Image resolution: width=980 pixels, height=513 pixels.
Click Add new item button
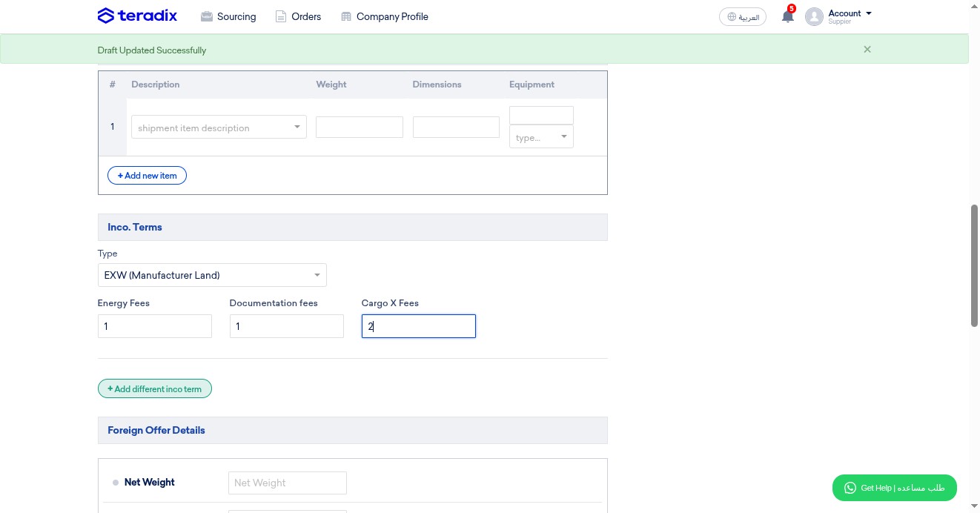[147, 176]
